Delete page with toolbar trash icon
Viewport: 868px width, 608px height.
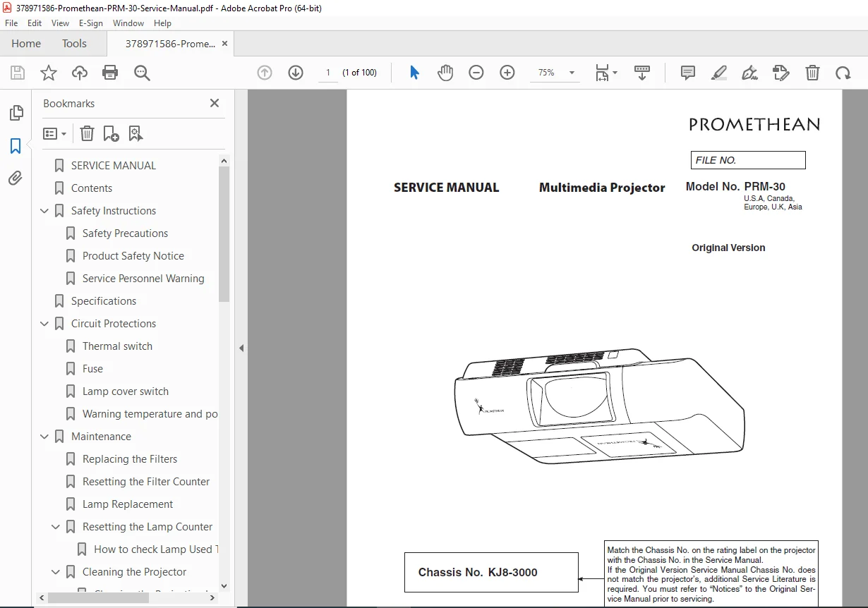[x=813, y=73]
